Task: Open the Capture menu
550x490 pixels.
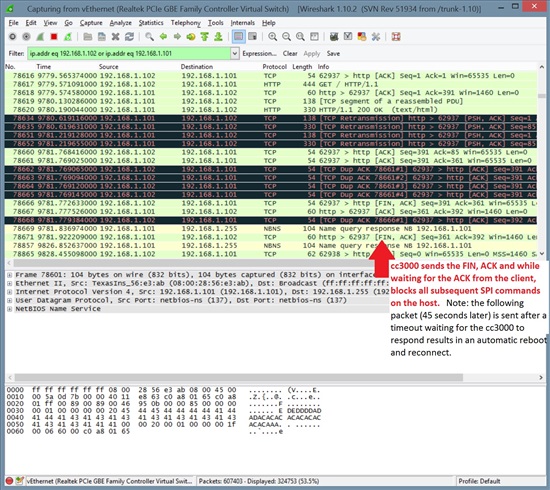Action: pyautogui.click(x=91, y=23)
